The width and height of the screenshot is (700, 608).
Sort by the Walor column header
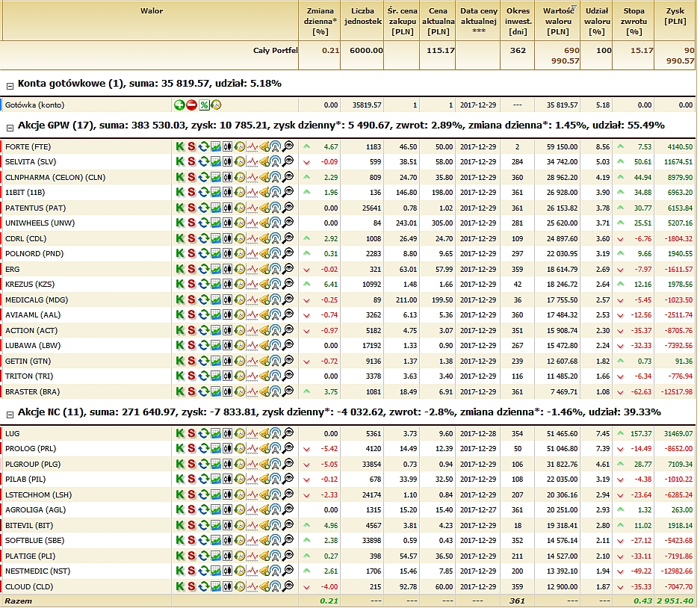[x=152, y=10]
